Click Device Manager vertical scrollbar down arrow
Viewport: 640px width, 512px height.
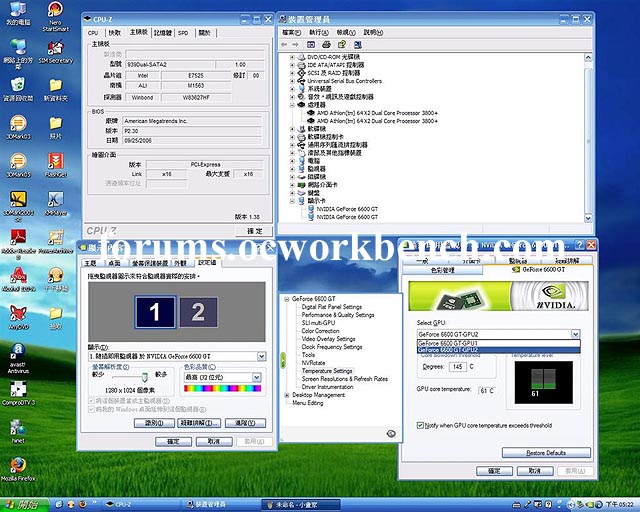(x=588, y=218)
